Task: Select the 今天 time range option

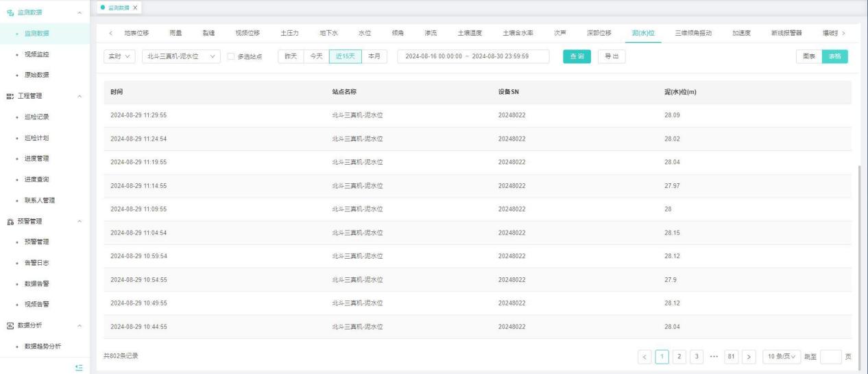Action: coord(315,56)
